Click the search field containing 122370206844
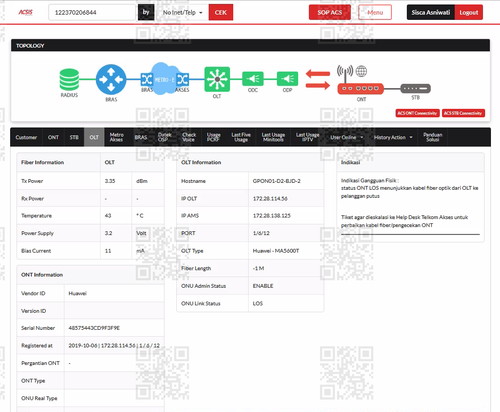Screen dimensions: 500x412 [92, 12]
